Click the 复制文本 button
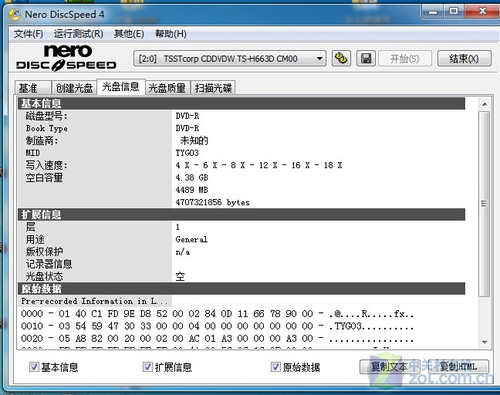Viewport: 500px width, 395px height. 389,367
